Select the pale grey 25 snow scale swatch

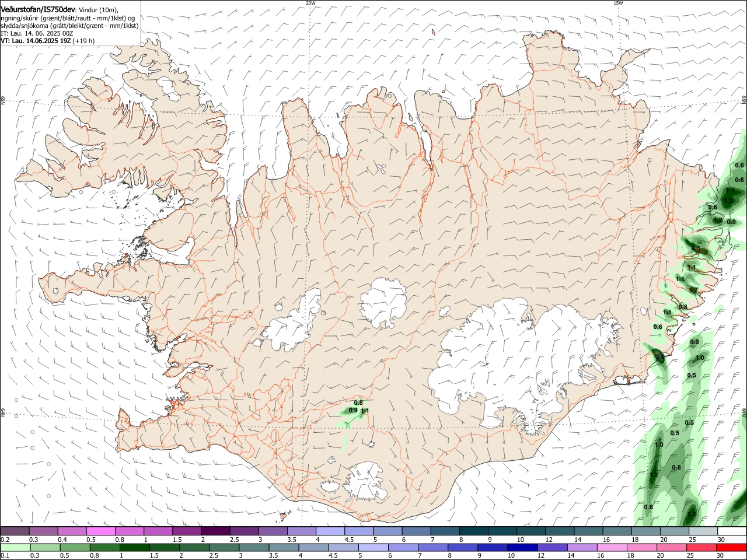click(703, 531)
